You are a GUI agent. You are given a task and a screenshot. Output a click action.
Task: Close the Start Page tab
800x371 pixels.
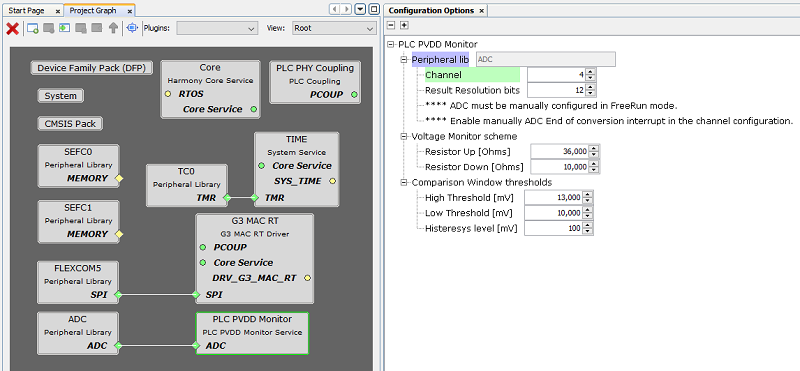[x=57, y=11]
